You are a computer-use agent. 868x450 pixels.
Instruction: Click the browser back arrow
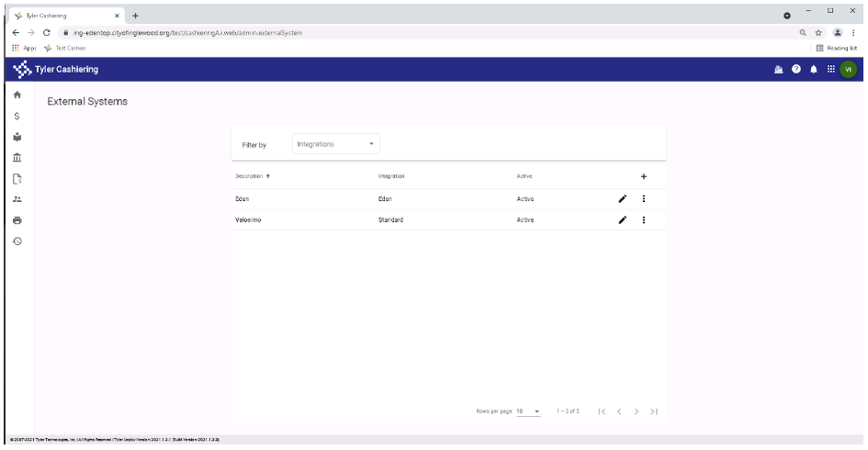(16, 33)
